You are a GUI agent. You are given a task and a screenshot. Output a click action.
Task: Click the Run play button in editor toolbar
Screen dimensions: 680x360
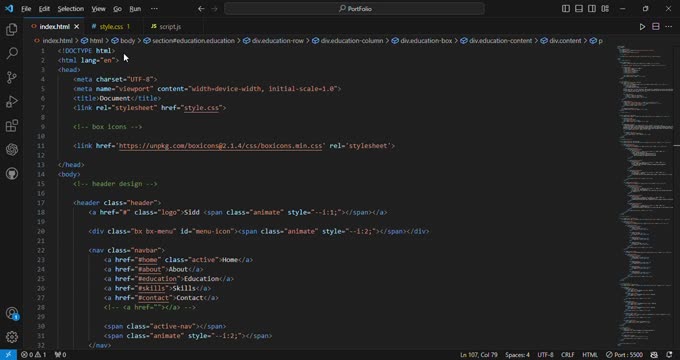642,27
